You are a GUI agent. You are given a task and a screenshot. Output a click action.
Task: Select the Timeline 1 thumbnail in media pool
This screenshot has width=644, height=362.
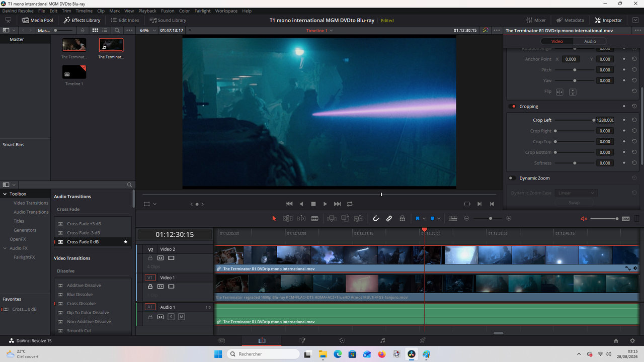(x=74, y=72)
